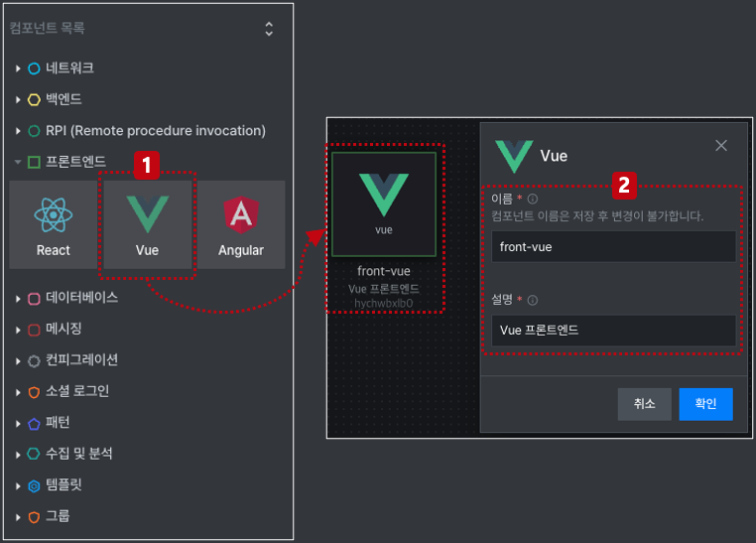Close the Vue dialog with X

coord(721,145)
